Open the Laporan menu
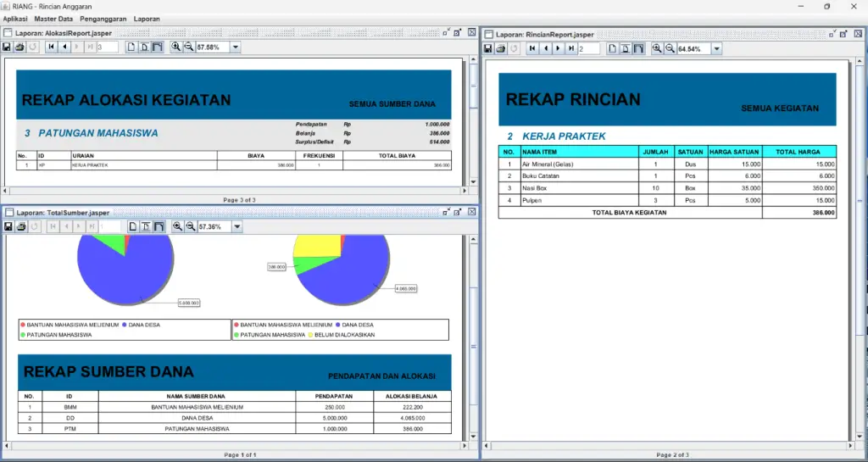 pos(147,19)
